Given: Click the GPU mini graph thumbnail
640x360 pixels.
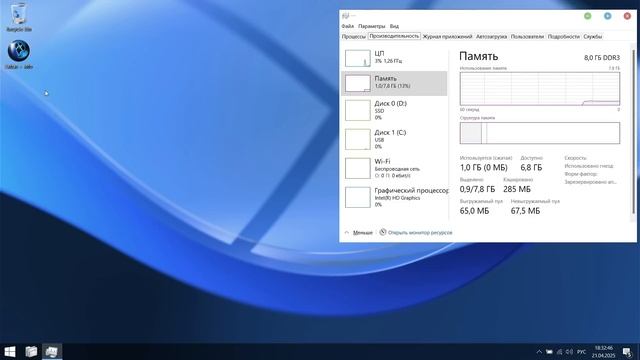Looking at the screenshot, I should pyautogui.click(x=358, y=198).
